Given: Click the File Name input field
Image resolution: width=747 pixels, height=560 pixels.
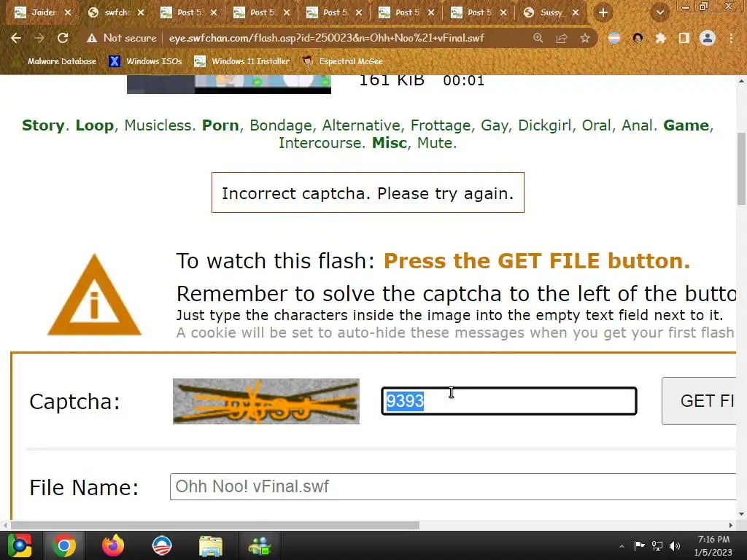Looking at the screenshot, I should pyautogui.click(x=452, y=486).
